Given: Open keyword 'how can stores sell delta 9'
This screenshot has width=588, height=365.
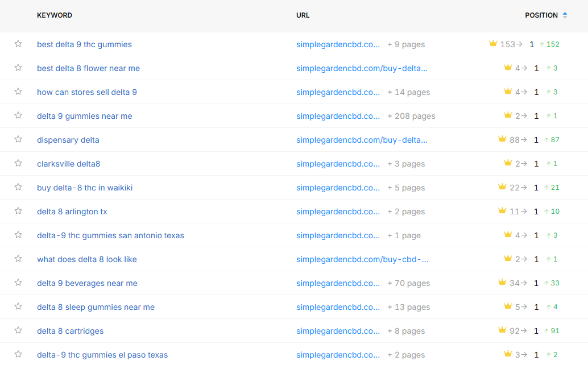Looking at the screenshot, I should tap(86, 92).
